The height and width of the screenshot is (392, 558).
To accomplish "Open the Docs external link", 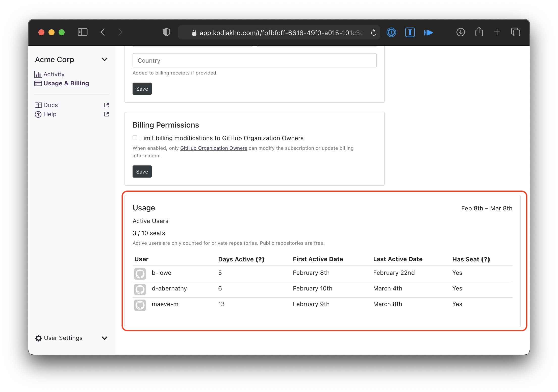I will (50, 105).
